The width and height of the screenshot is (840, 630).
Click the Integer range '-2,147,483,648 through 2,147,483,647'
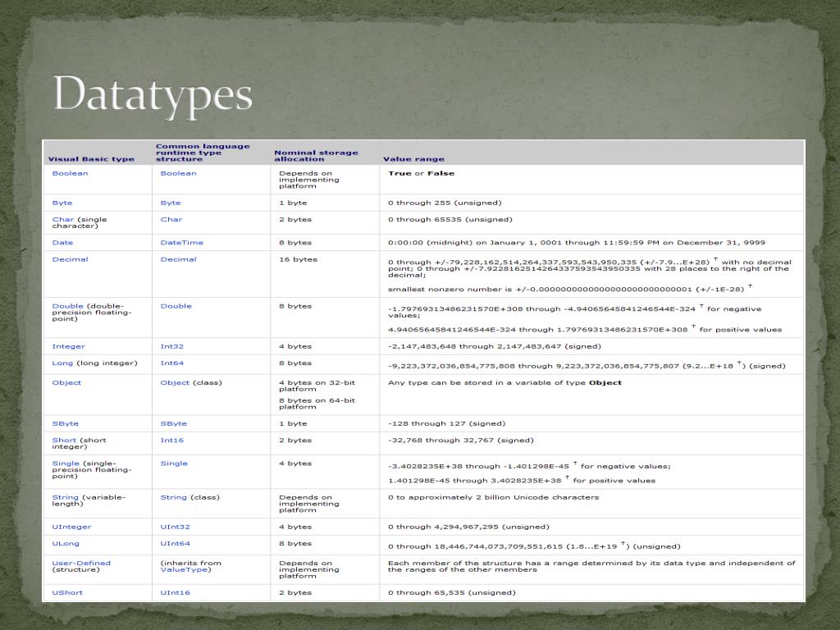[x=495, y=347]
